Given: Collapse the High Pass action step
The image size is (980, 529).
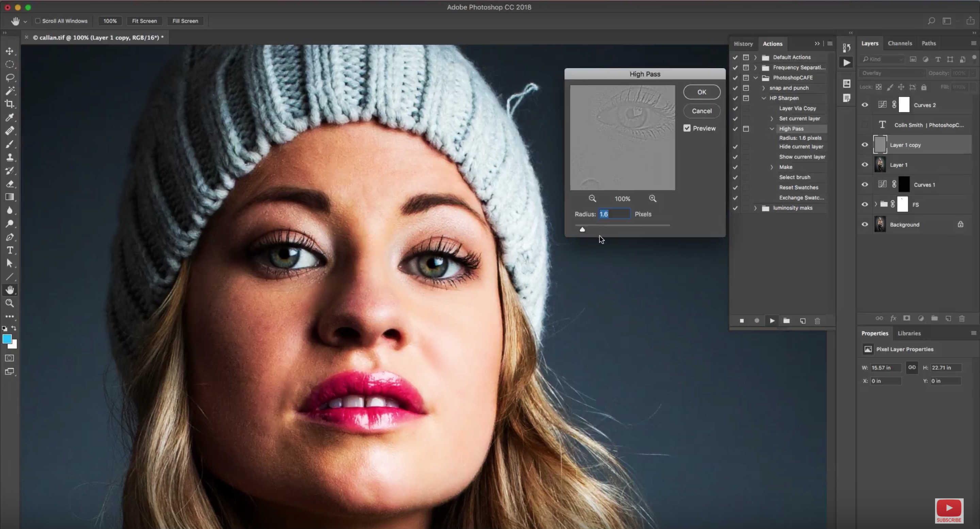Looking at the screenshot, I should coord(772,129).
